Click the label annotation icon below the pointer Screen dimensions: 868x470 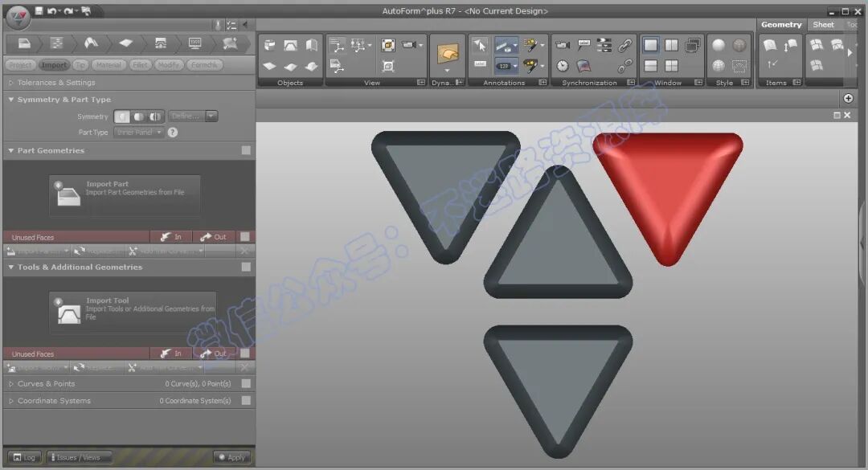[480, 65]
